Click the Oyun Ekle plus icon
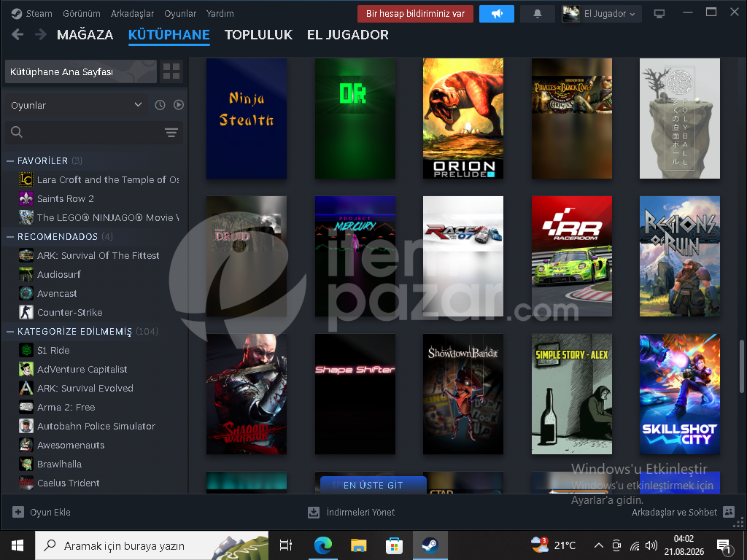Image resolution: width=747 pixels, height=560 pixels. 18,512
